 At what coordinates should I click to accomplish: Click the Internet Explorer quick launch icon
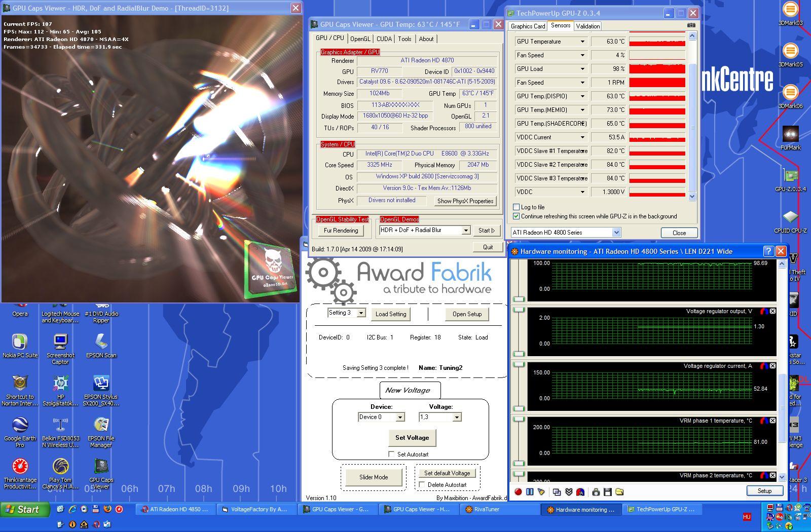click(x=72, y=509)
